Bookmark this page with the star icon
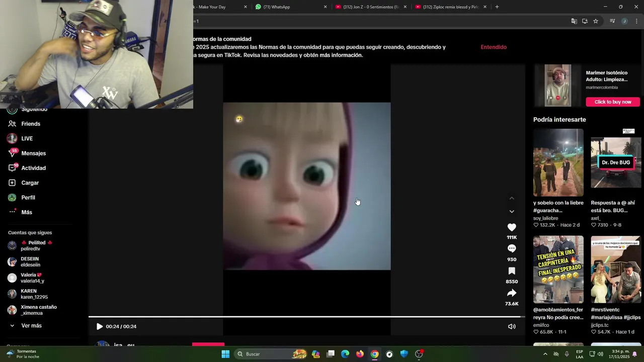This screenshot has width=644, height=362. (596, 21)
